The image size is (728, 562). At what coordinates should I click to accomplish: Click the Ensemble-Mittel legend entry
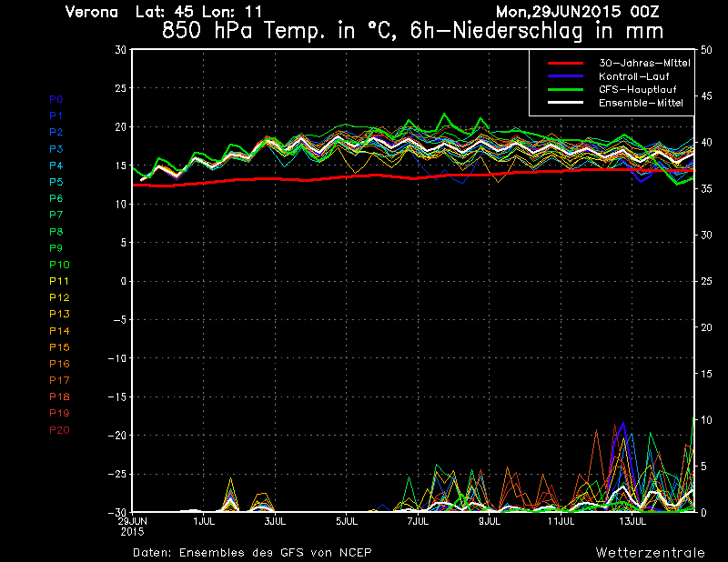pos(641,103)
